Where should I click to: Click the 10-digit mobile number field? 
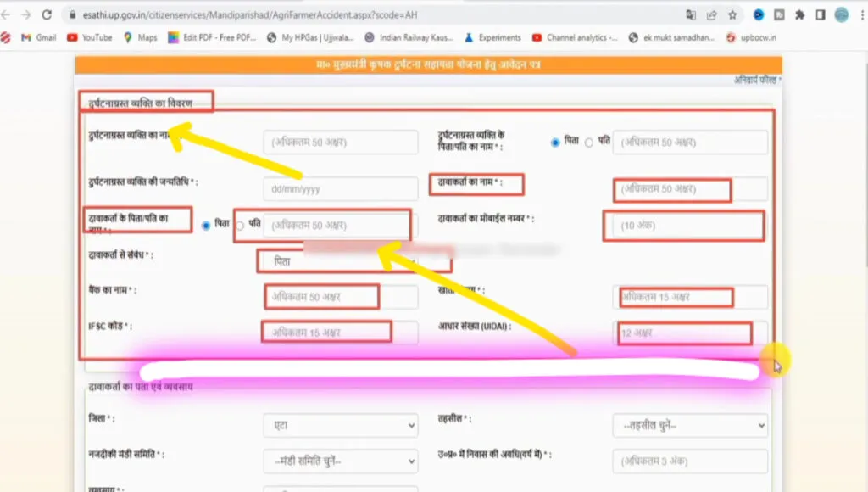pos(683,226)
